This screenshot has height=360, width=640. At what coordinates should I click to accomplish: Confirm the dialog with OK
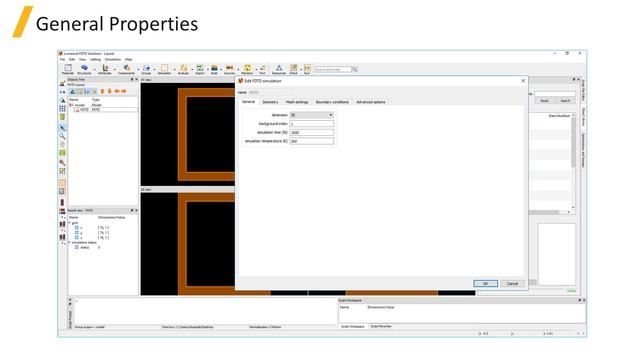[x=485, y=284]
